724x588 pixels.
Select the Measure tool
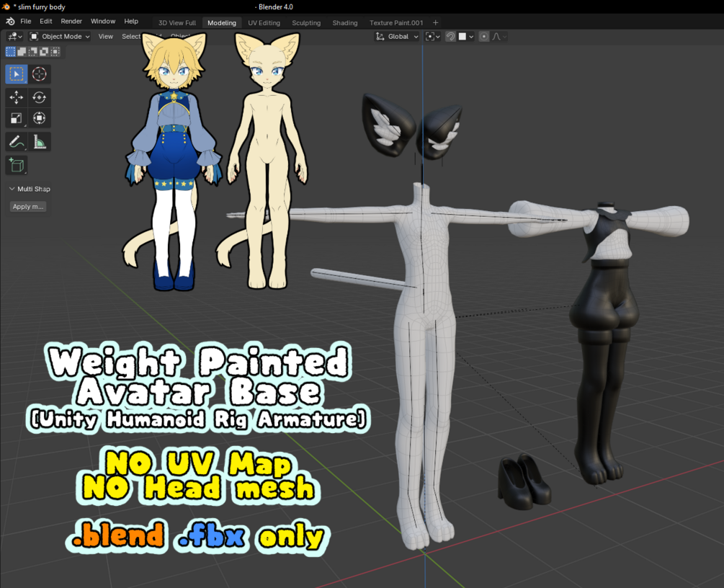click(x=39, y=142)
